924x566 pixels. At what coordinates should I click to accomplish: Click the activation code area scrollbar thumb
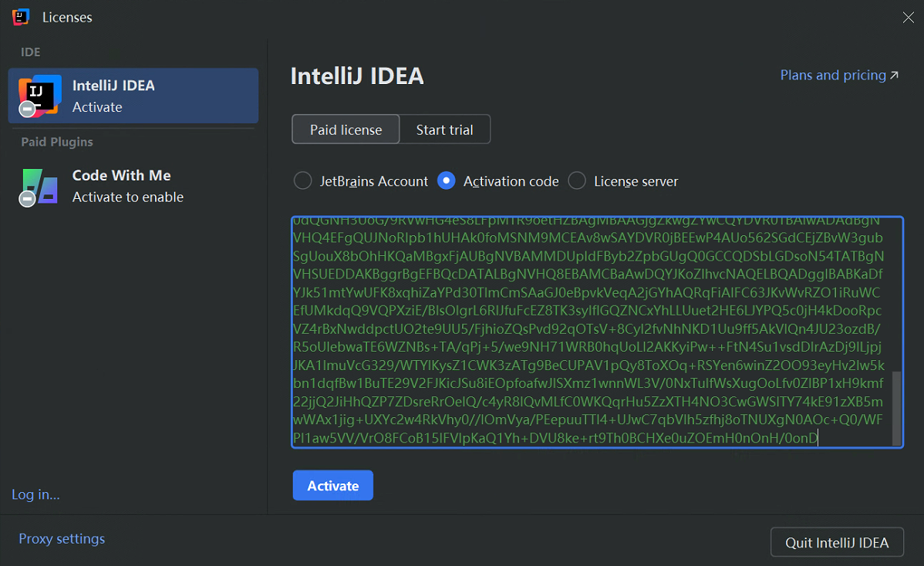pyautogui.click(x=896, y=407)
